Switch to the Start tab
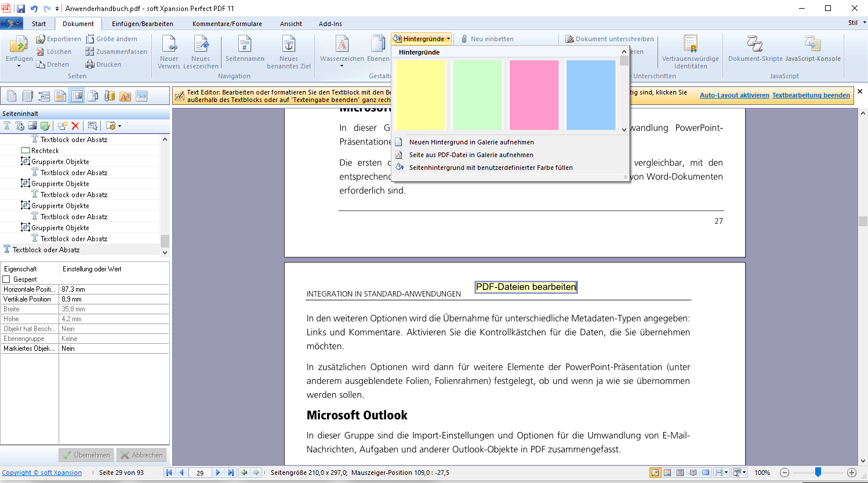 coord(39,24)
